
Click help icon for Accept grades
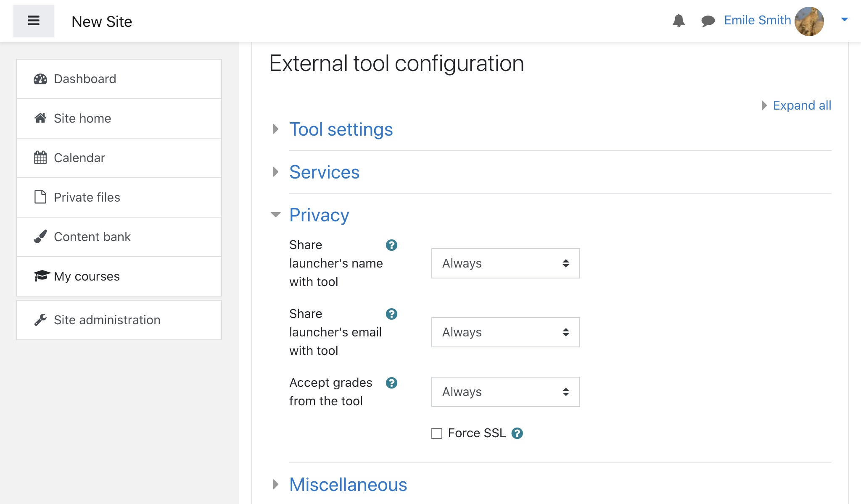coord(391,383)
